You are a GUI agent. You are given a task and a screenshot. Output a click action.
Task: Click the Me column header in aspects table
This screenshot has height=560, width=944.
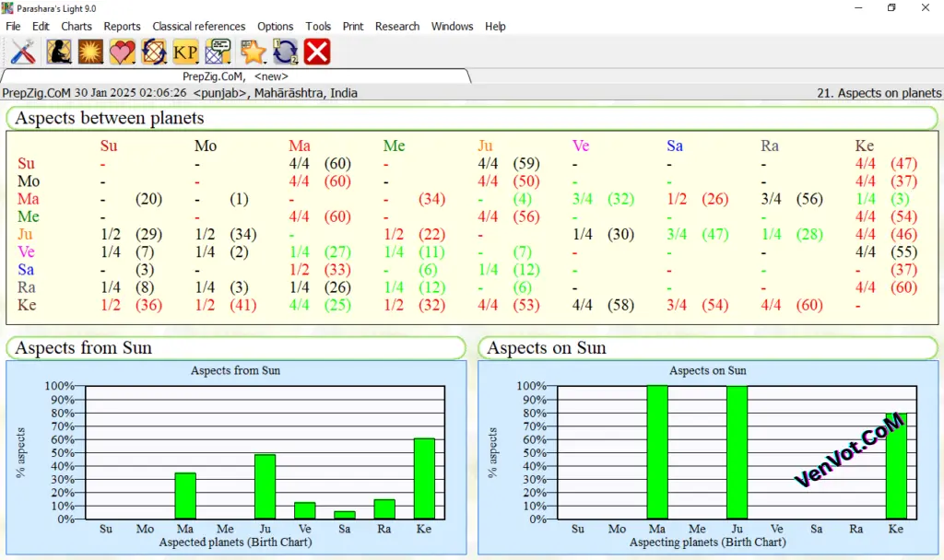[x=395, y=146]
